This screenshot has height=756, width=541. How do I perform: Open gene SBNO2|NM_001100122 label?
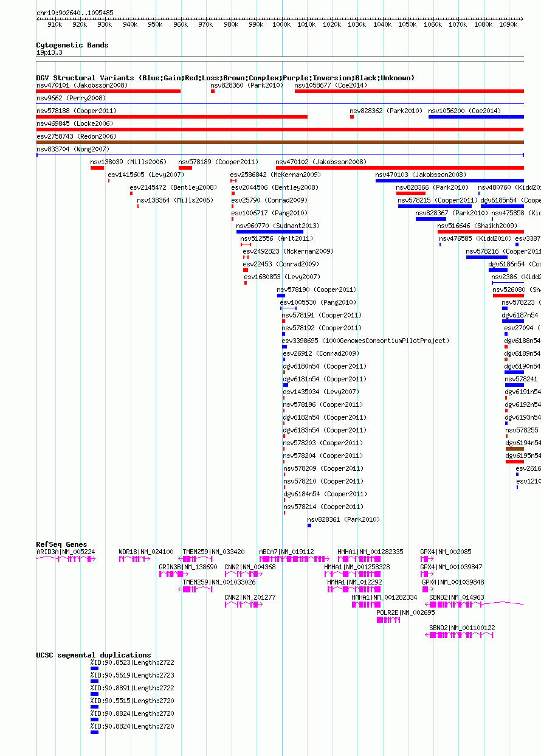point(463,628)
